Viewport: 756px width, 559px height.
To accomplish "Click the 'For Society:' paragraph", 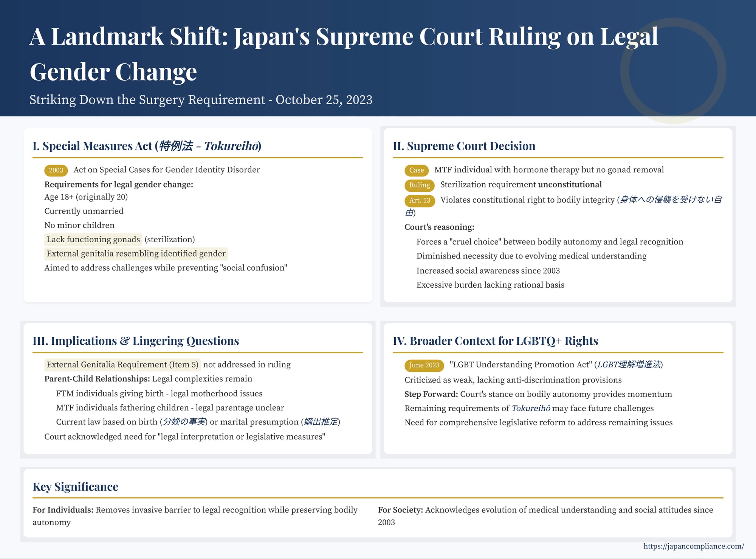I will [x=545, y=516].
